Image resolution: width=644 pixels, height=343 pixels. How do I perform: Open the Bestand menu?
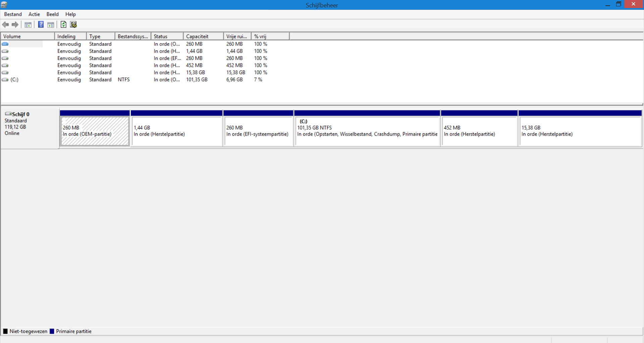tap(13, 14)
